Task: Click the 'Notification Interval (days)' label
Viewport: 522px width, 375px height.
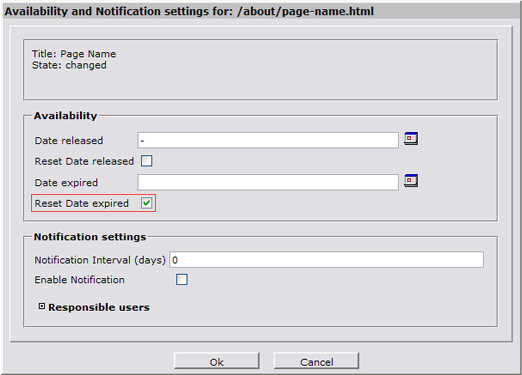Action: click(100, 260)
